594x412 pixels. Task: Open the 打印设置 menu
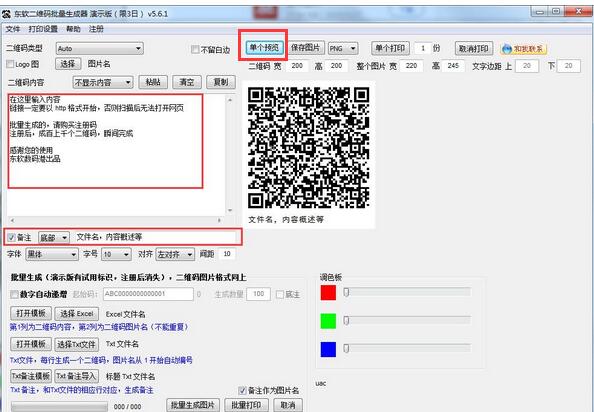pos(43,29)
